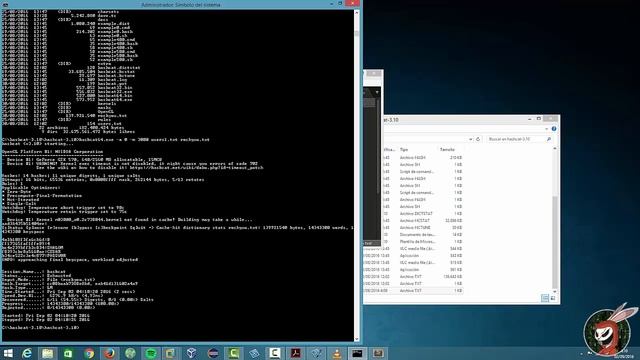Launch Adobe Acrobat from the taskbar

pyautogui.click(x=296, y=353)
